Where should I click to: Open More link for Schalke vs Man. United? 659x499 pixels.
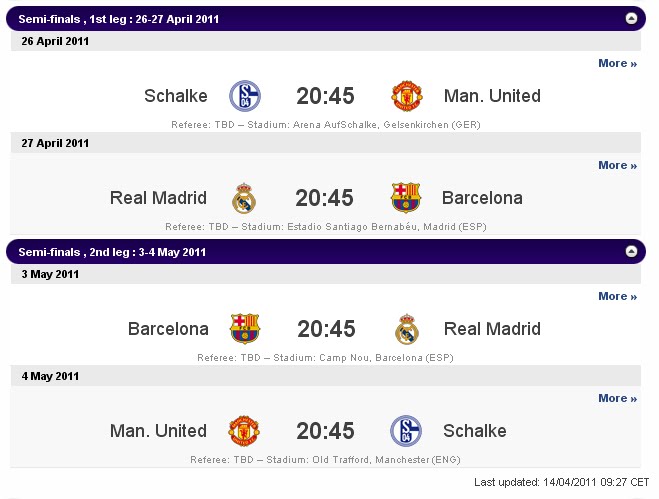pos(617,63)
